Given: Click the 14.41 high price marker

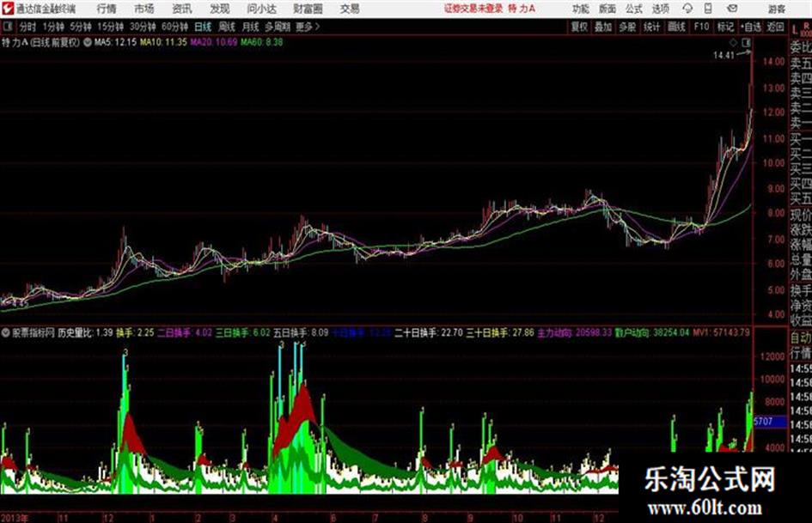Looking at the screenshot, I should 723,56.
